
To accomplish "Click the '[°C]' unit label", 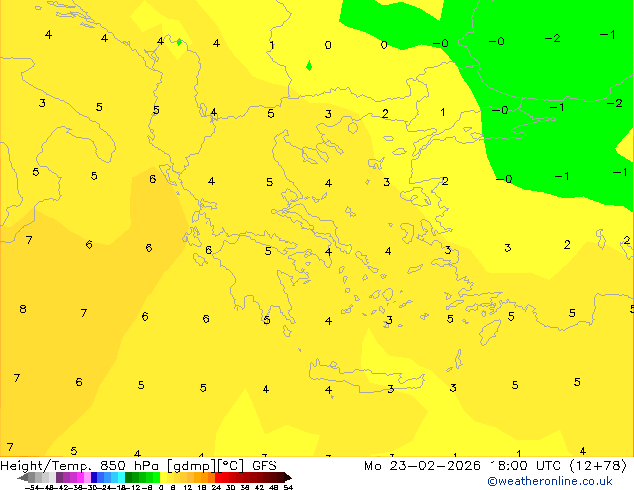I will click(231, 466).
